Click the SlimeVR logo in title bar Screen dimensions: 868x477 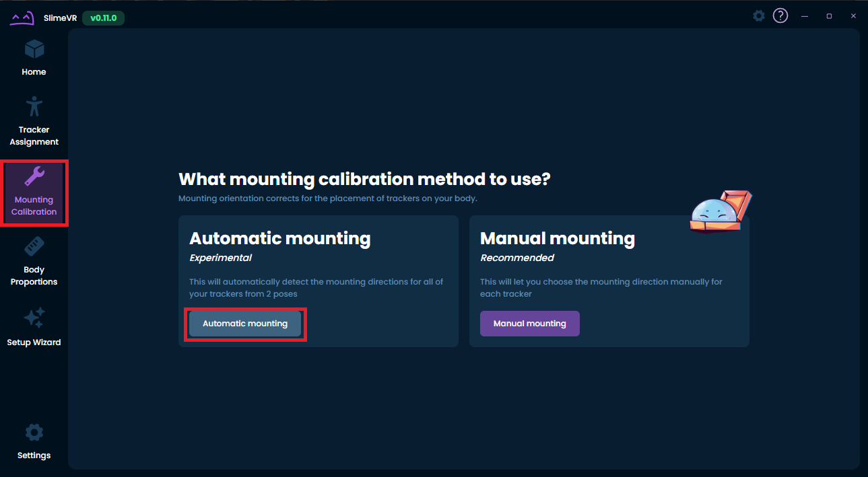coord(22,17)
